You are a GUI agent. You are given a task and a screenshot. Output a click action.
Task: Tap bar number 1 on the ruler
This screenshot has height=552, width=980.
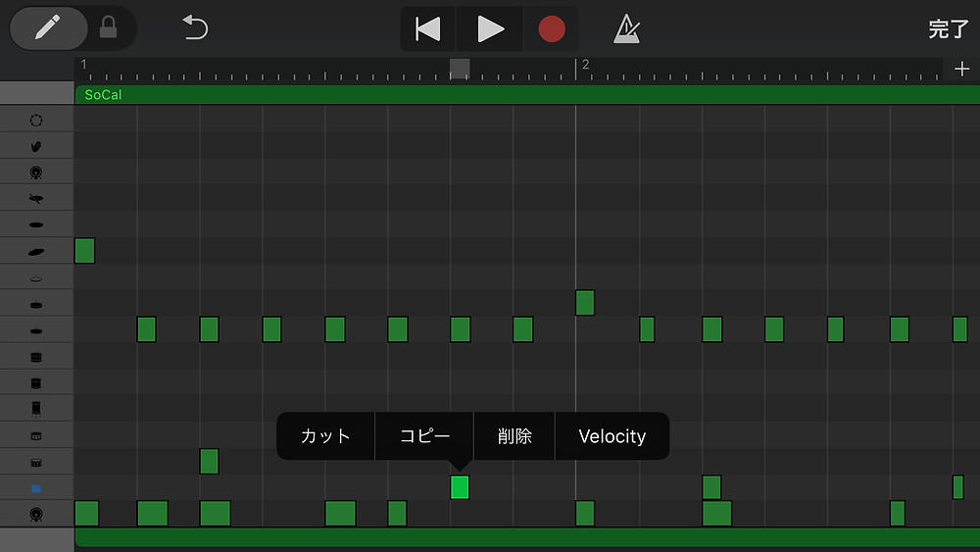coord(83,65)
